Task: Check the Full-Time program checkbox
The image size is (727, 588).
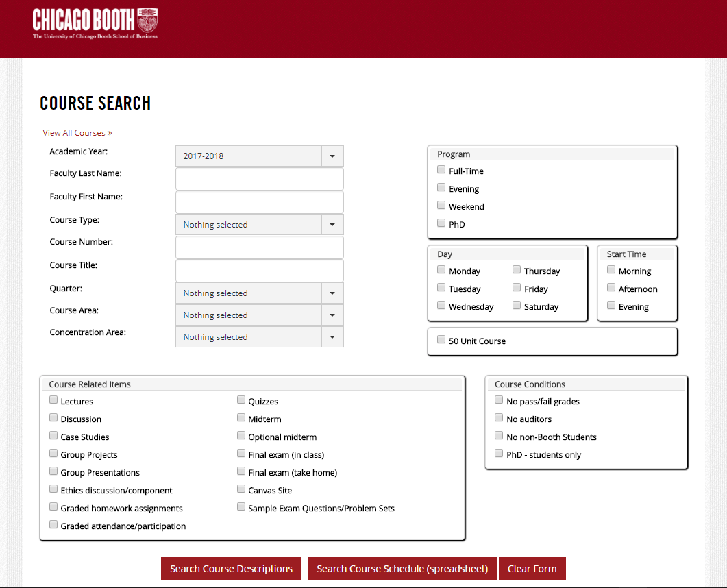Action: click(441, 170)
